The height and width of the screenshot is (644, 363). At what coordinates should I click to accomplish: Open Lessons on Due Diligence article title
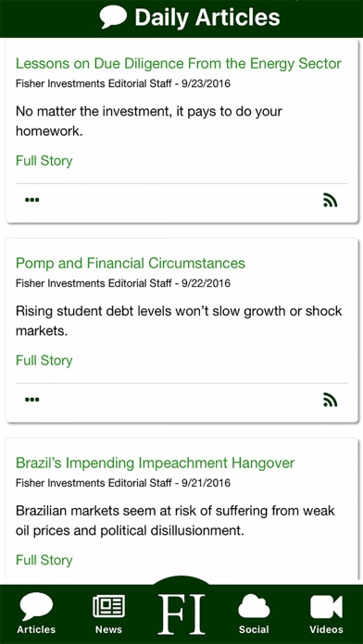click(x=179, y=64)
